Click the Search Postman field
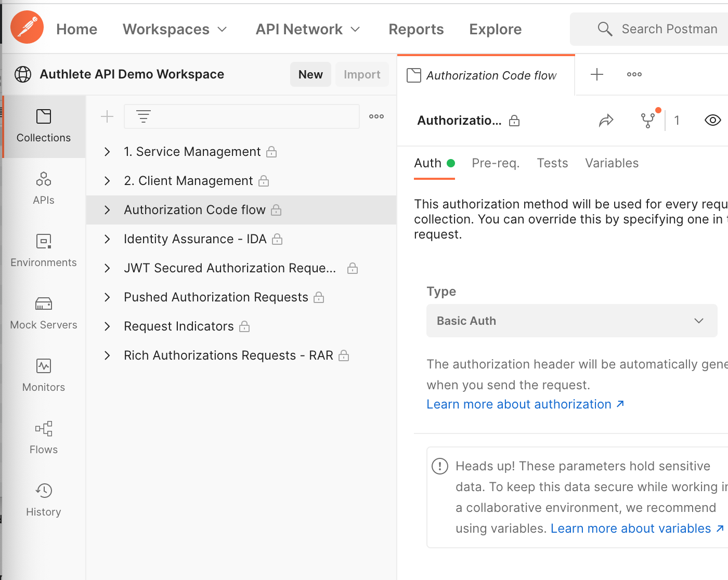Screen dimensions: 728x580 point(650,29)
